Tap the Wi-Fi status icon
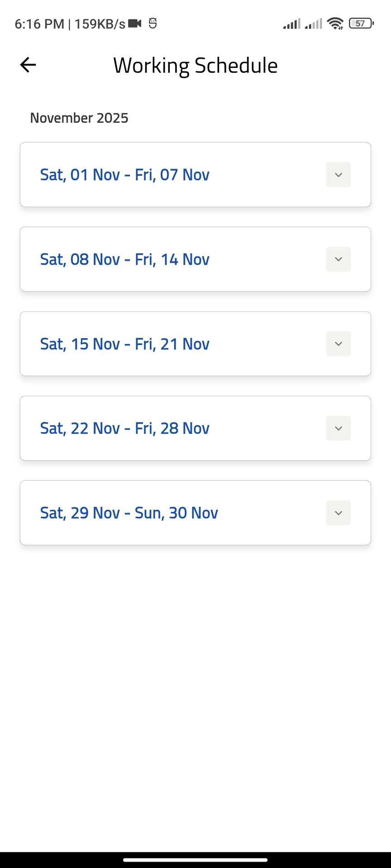Screen dimensions: 391x868 [x=335, y=24]
